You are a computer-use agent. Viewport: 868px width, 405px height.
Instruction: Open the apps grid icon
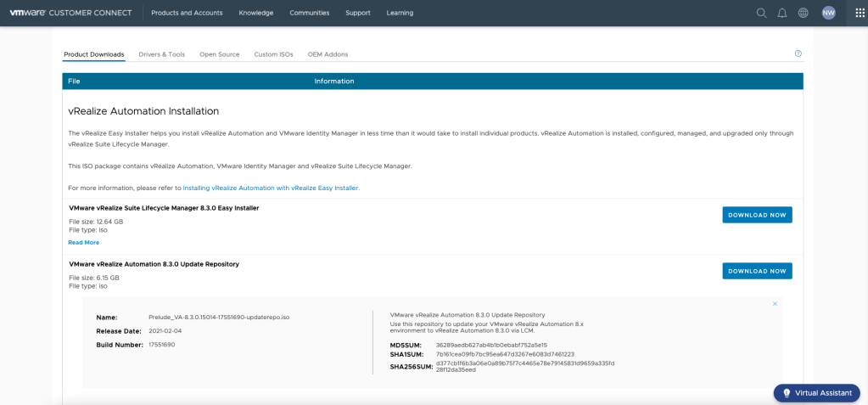click(x=860, y=13)
